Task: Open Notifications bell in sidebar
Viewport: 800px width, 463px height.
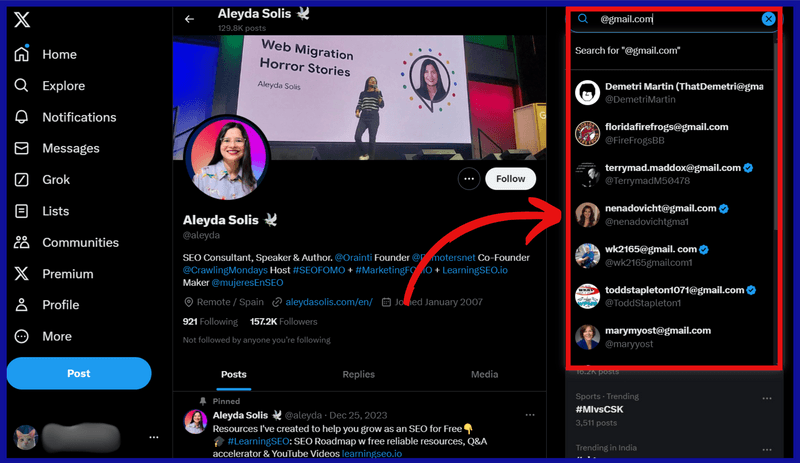Action: tap(22, 117)
